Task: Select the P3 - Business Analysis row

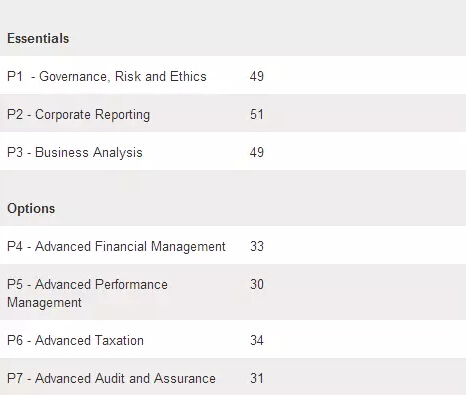Action: (233, 151)
